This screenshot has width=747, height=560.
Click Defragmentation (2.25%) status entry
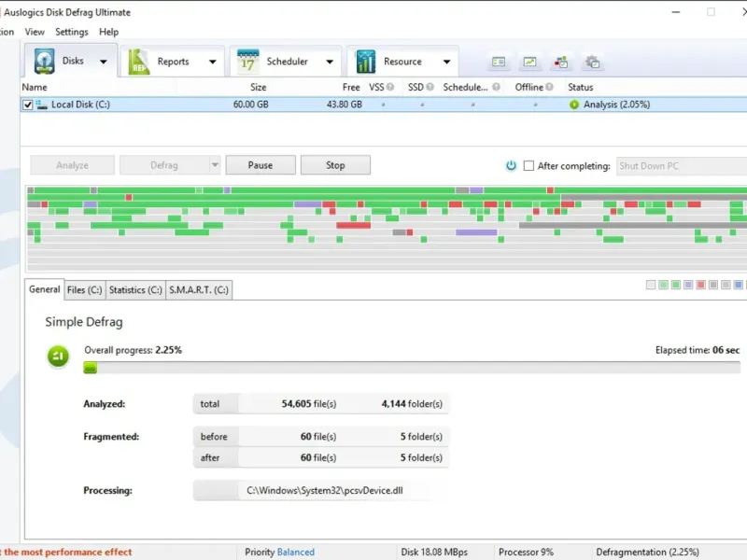coord(647,552)
